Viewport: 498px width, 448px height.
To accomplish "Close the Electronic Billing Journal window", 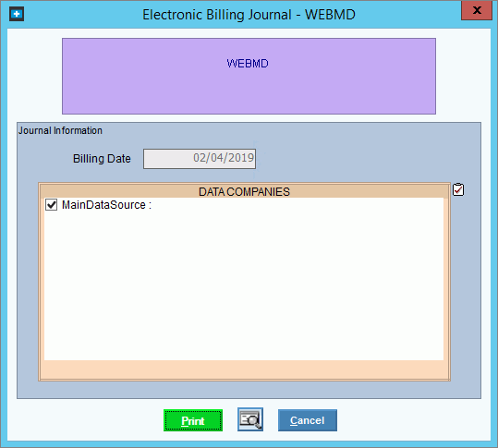I will pyautogui.click(x=477, y=10).
